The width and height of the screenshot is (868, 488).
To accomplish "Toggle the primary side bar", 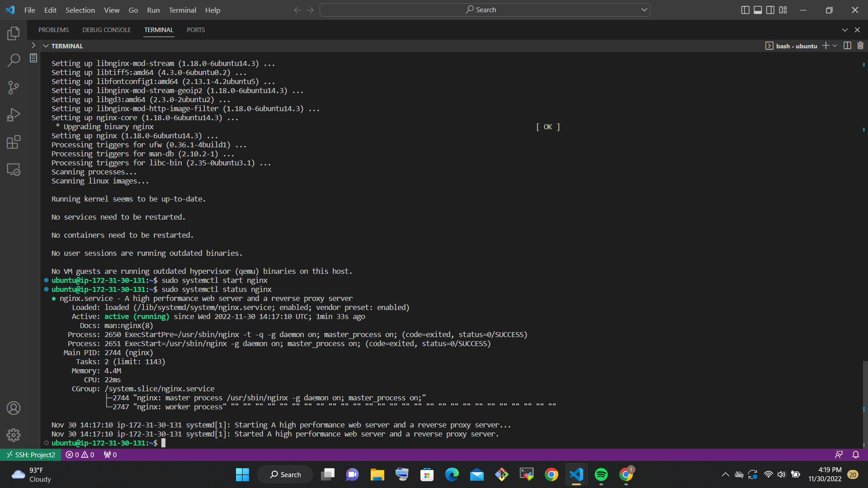I will (745, 10).
